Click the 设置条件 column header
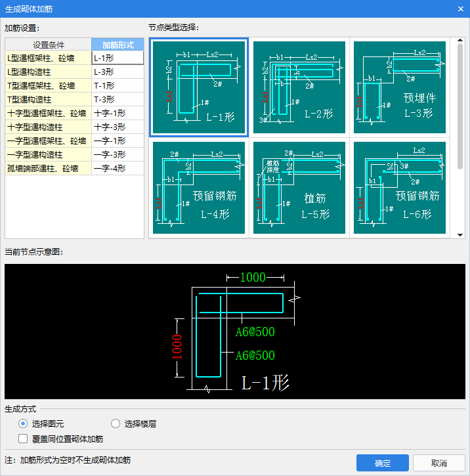470x476 pixels. (48, 45)
